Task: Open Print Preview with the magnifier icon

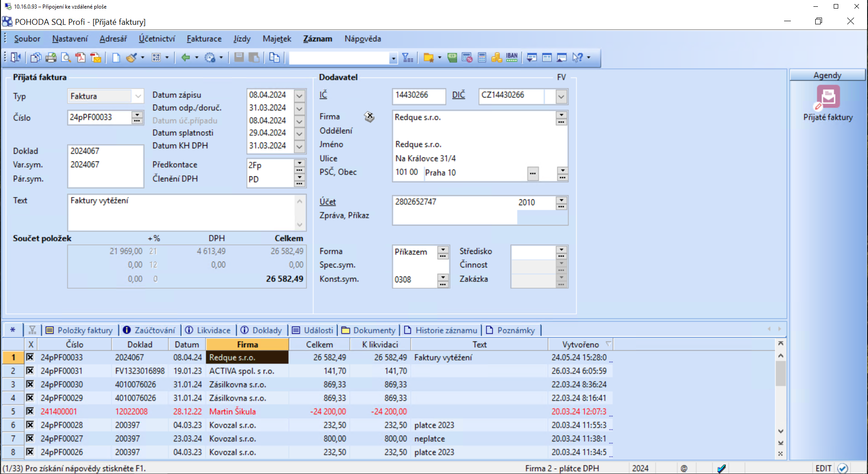Action: pyautogui.click(x=66, y=58)
